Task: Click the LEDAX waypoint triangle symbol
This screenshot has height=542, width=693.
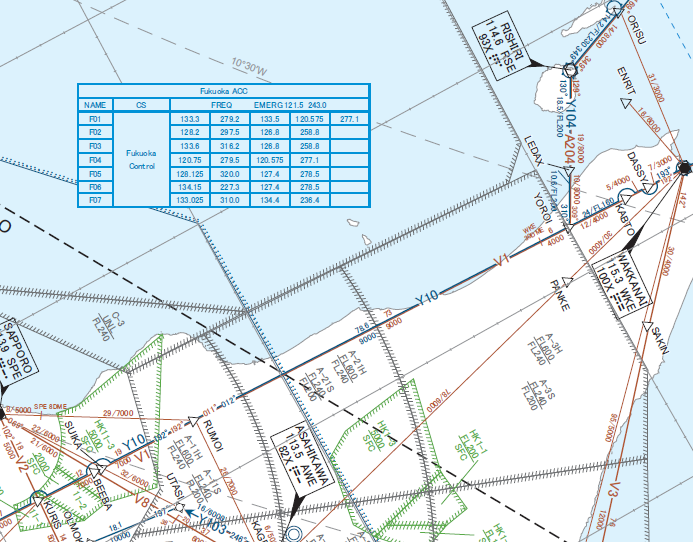Action: [x=569, y=171]
